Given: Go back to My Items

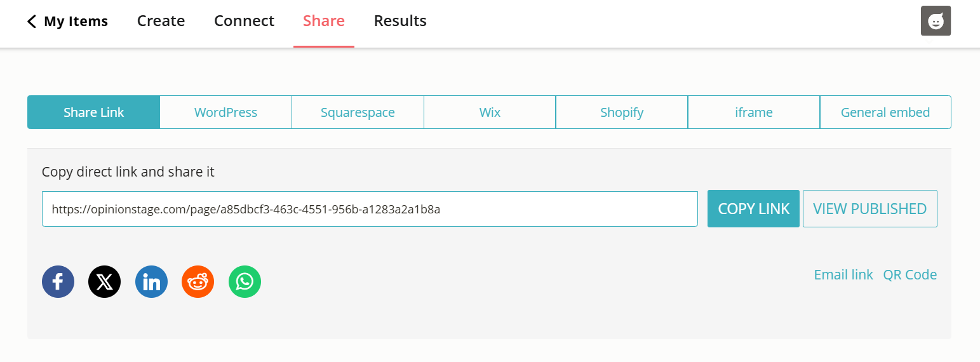Looking at the screenshot, I should [67, 22].
